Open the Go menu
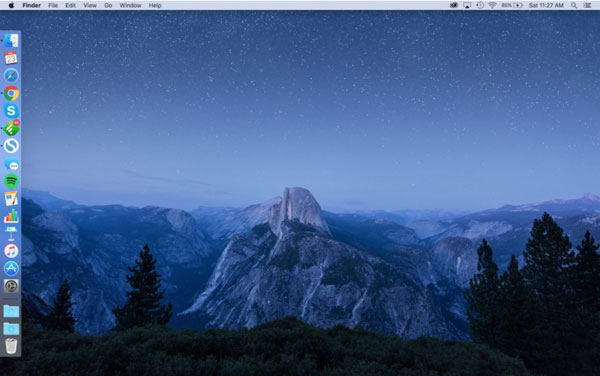The image size is (600, 376). (108, 5)
